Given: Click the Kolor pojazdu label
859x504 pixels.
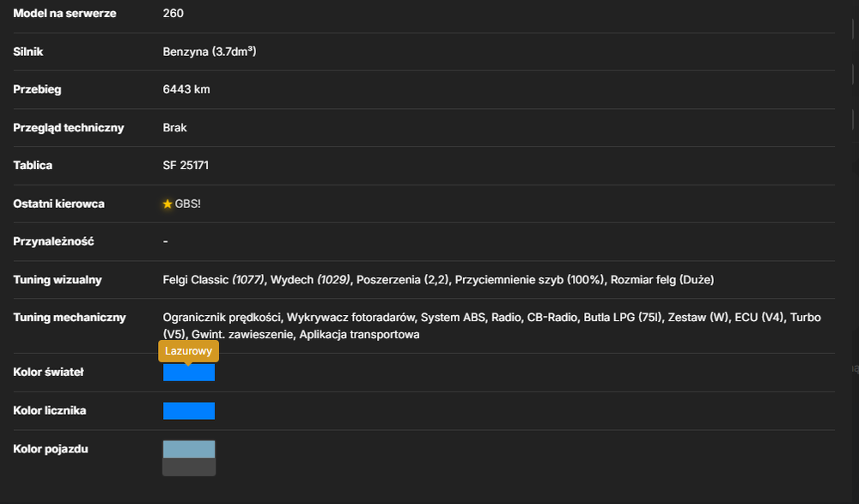Looking at the screenshot, I should point(51,449).
